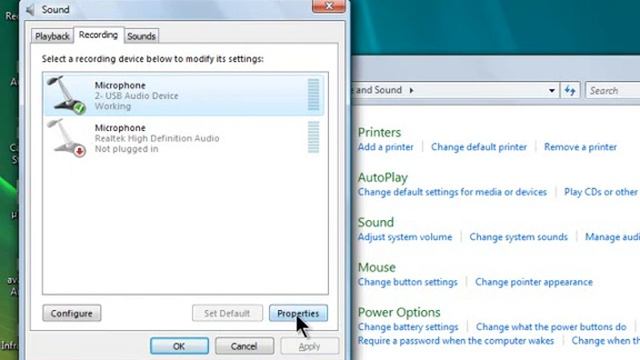The image size is (640, 360).
Task: Open the Mouse category heading
Action: click(x=376, y=267)
